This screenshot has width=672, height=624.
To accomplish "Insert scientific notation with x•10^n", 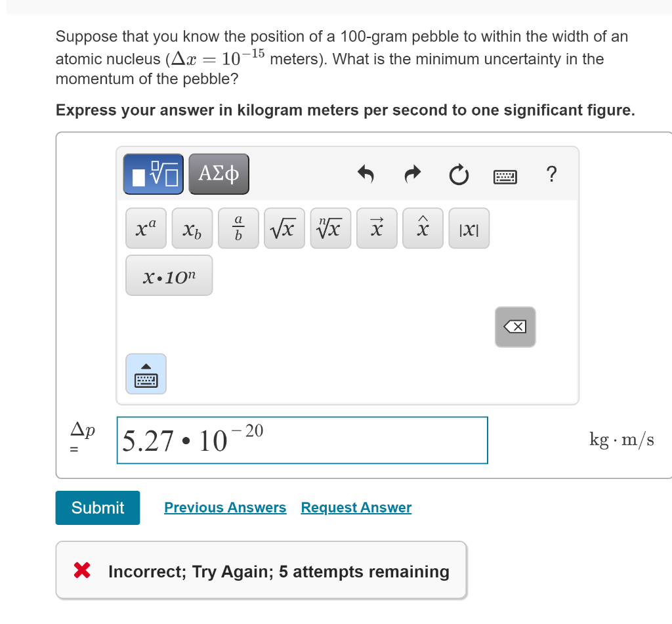I will coord(169,275).
